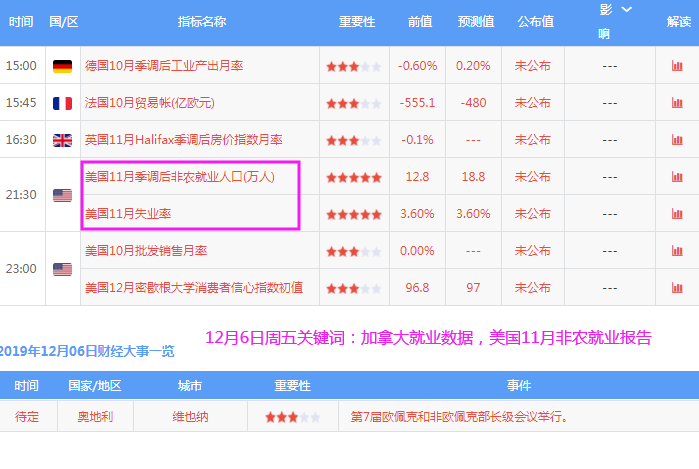Click previous value -0.1%
Viewport: 699px width, 469px height.
click(417, 140)
